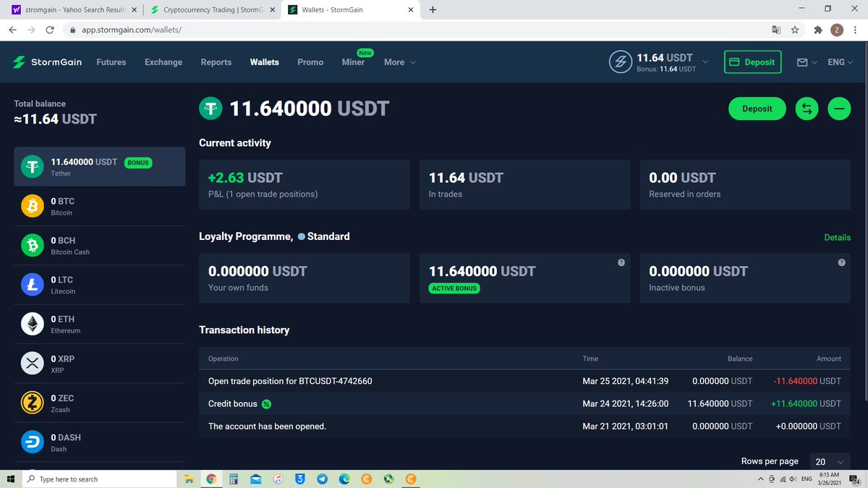Image resolution: width=868 pixels, height=488 pixels.
Task: Select the Litecoin wallet icon
Action: tap(32, 284)
